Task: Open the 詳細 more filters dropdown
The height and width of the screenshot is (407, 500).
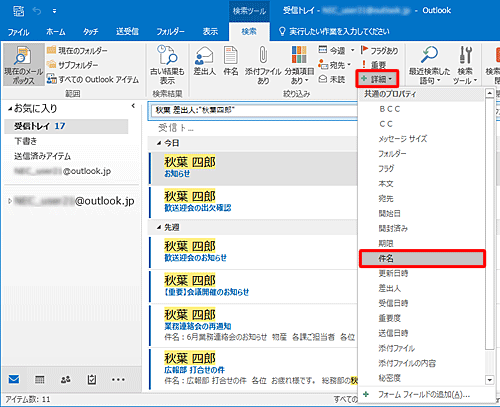Action: (x=377, y=79)
